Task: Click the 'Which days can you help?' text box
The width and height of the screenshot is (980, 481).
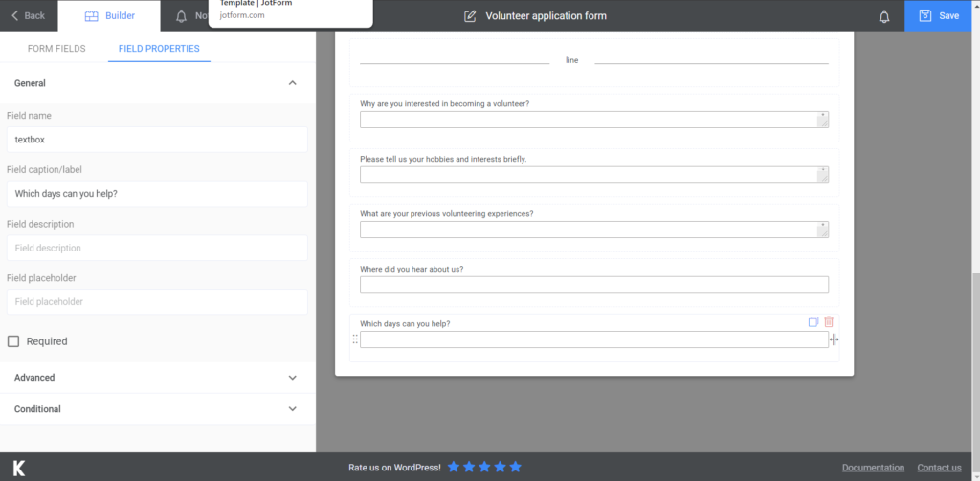Action: (x=594, y=339)
